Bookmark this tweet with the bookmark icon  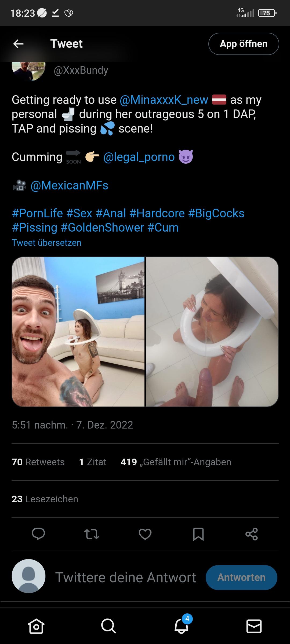[x=198, y=534]
